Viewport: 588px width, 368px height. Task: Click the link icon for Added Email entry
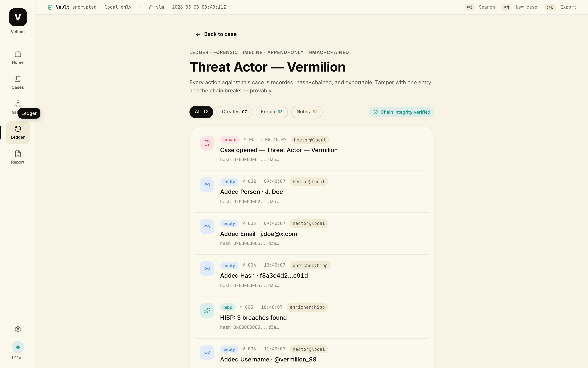[207, 227]
